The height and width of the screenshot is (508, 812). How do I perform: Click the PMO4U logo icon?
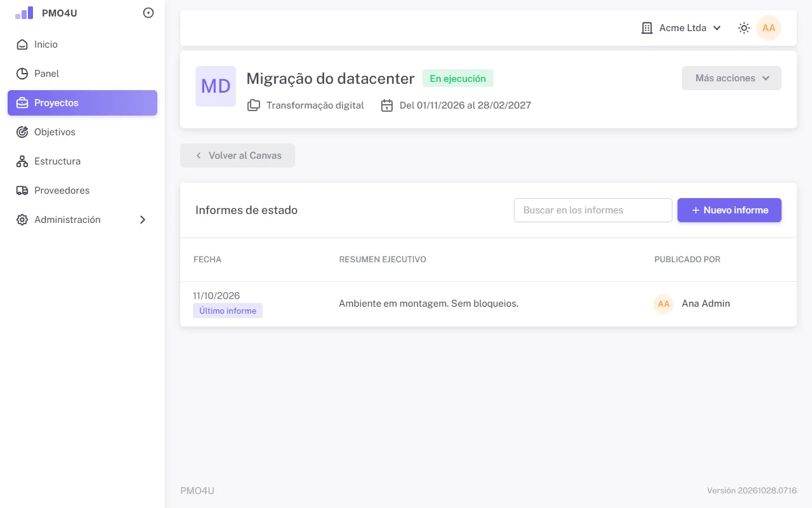(x=24, y=13)
